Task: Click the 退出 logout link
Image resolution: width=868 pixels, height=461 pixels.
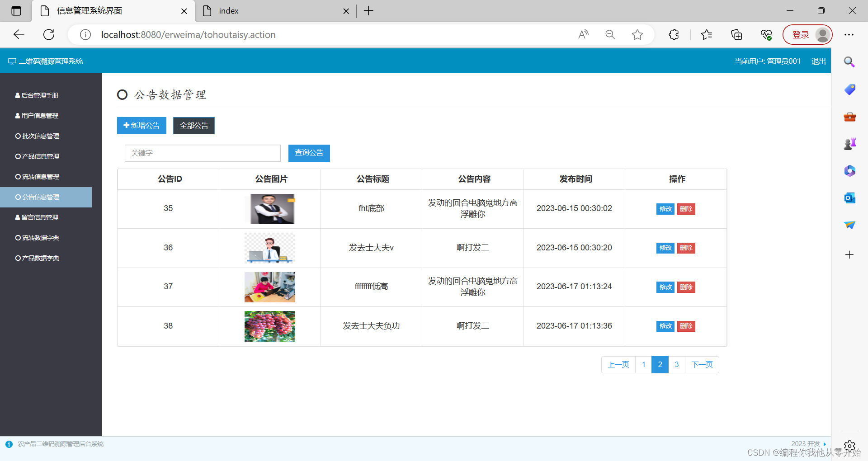Action: [x=818, y=61]
